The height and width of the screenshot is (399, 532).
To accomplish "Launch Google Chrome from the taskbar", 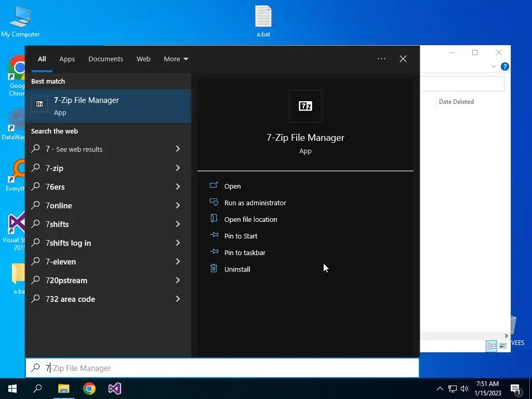I will (x=89, y=389).
